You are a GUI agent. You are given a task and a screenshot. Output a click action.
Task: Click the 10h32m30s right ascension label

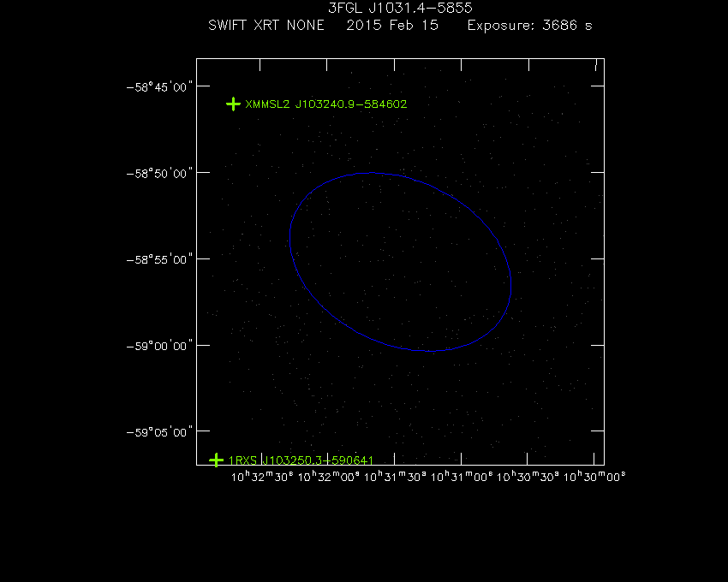(x=262, y=477)
